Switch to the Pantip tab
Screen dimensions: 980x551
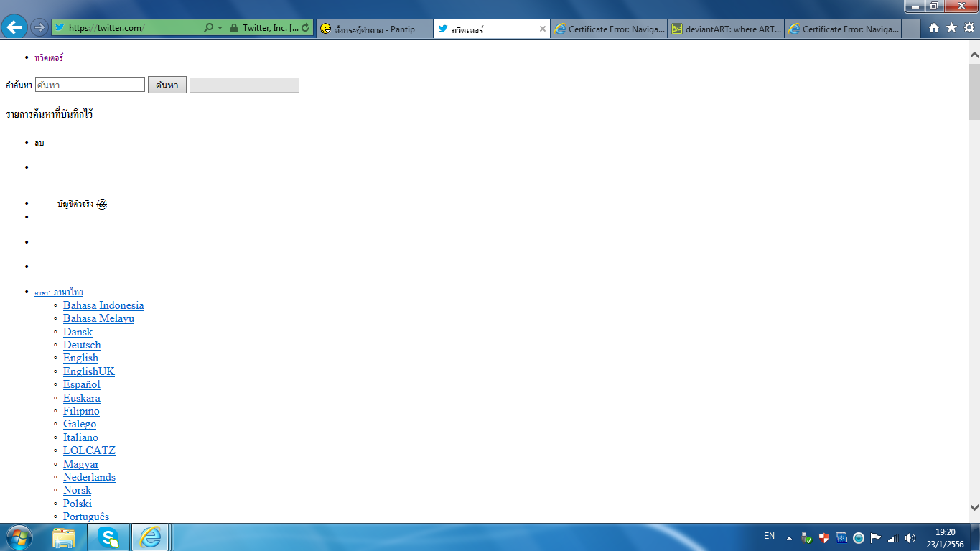click(x=375, y=29)
